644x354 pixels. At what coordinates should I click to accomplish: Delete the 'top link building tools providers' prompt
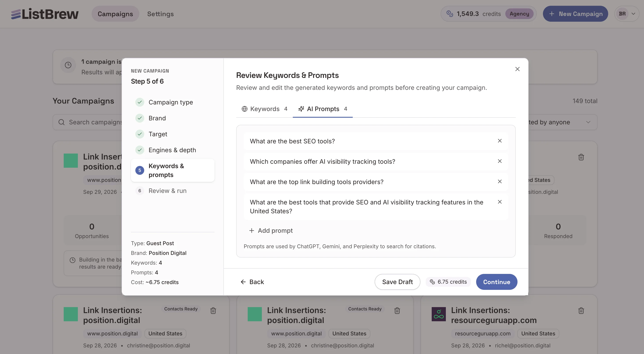coord(500,181)
